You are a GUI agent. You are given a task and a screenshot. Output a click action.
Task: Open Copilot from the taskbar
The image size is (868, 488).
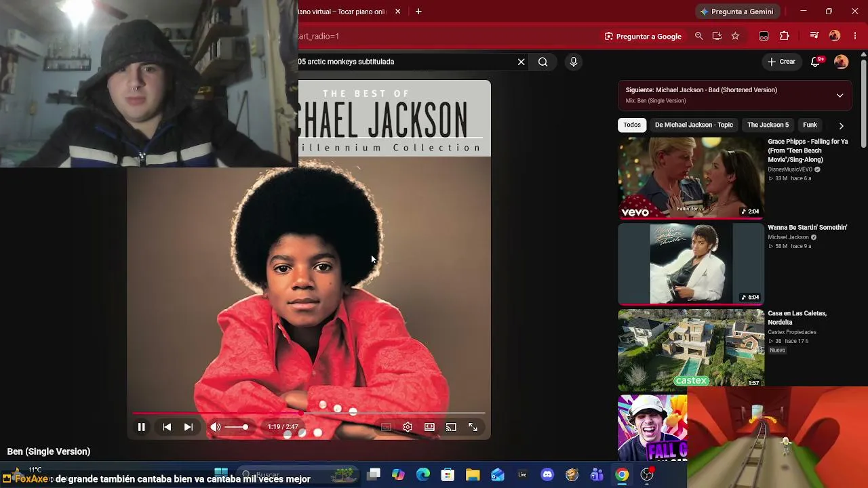tap(398, 474)
